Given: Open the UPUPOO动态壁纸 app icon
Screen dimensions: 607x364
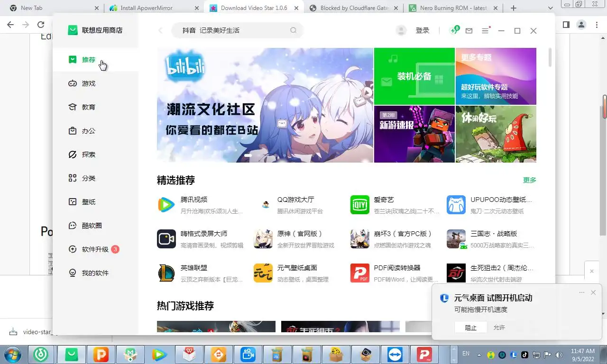Looking at the screenshot, I should (456, 205).
